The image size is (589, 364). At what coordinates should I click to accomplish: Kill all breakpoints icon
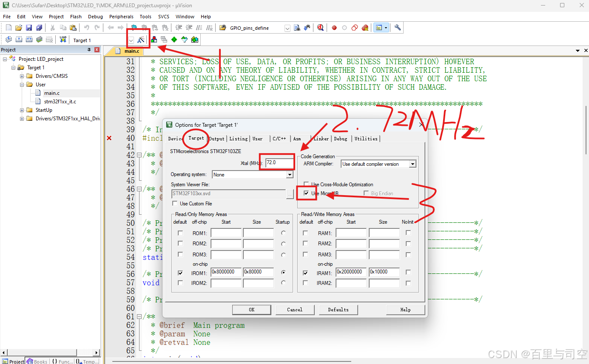[365, 28]
